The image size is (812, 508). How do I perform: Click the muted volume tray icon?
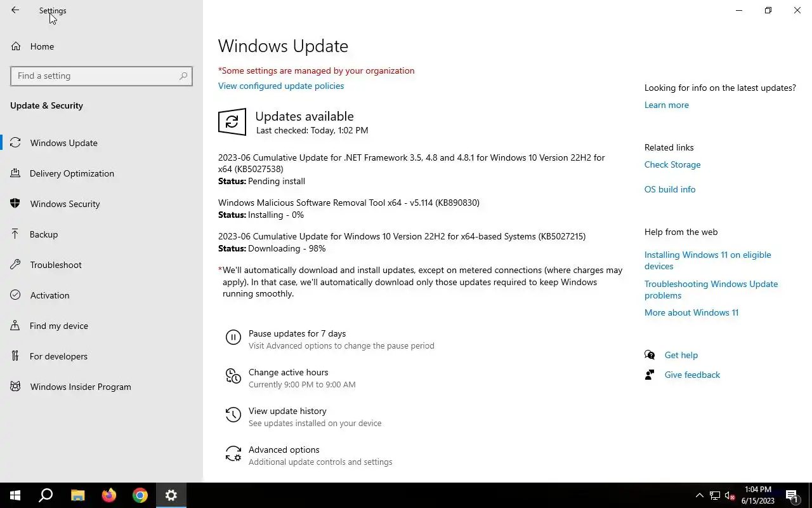pos(730,495)
